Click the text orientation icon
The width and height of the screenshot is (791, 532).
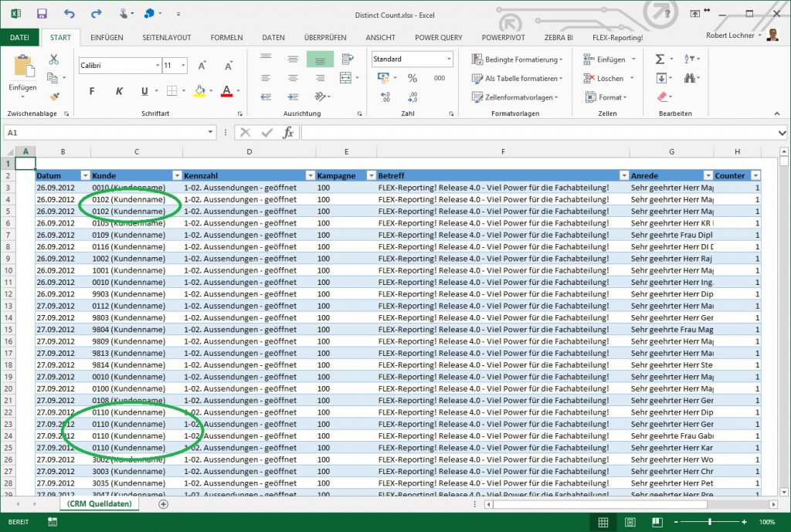coord(320,97)
